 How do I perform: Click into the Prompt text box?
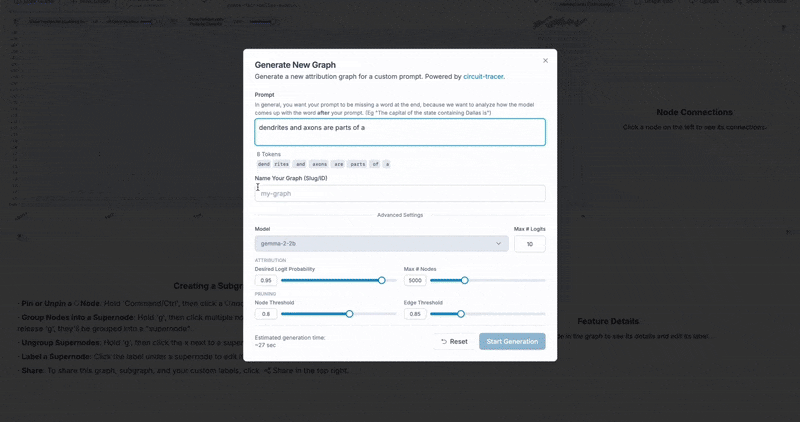point(400,132)
